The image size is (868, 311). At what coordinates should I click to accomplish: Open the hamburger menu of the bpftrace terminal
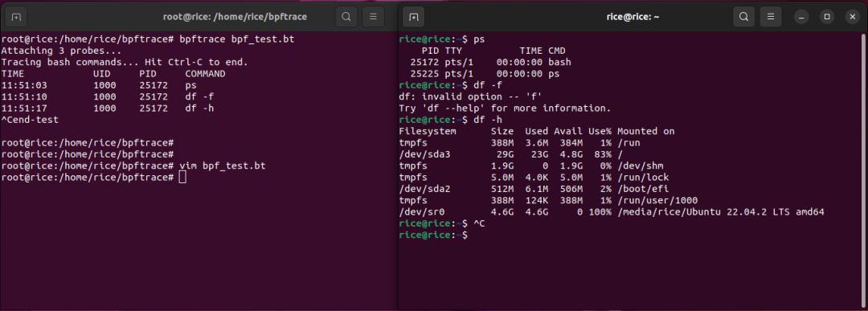[x=373, y=17]
